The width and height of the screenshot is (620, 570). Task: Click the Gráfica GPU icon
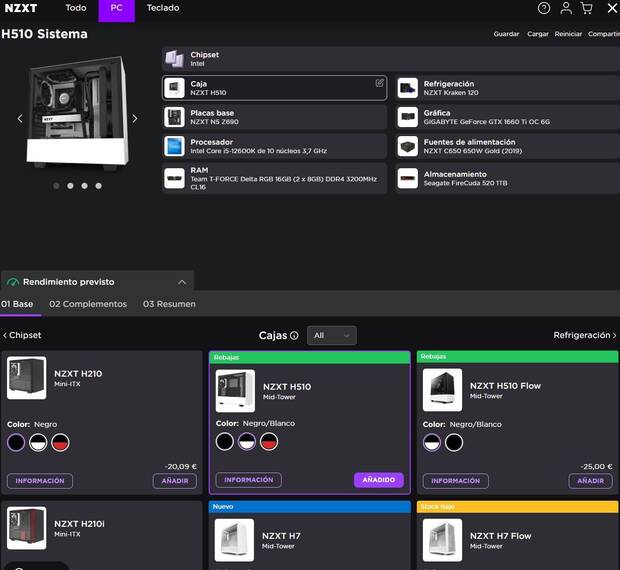408,117
